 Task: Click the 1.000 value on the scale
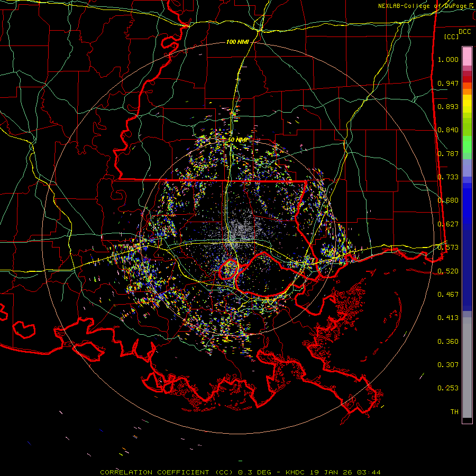point(448,59)
